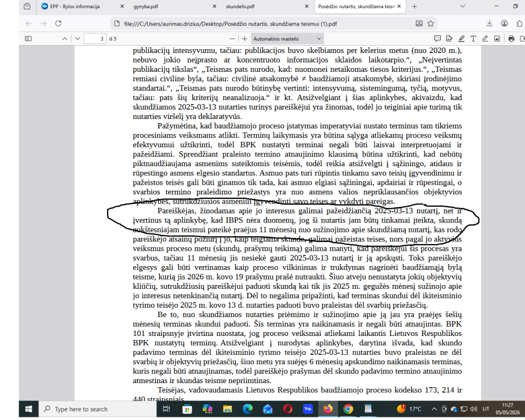Open Google Chrome from taskbar

pyautogui.click(x=348, y=409)
